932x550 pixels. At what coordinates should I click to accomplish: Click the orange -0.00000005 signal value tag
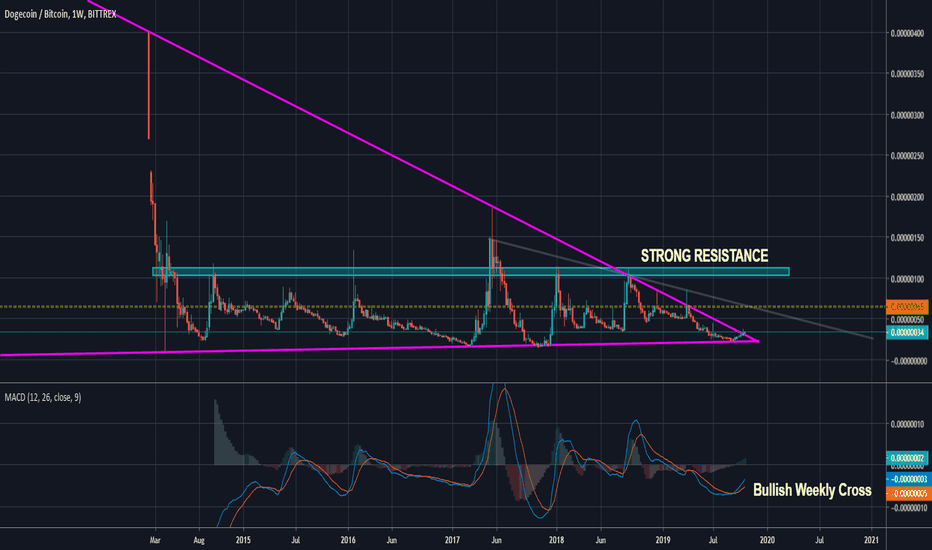908,494
